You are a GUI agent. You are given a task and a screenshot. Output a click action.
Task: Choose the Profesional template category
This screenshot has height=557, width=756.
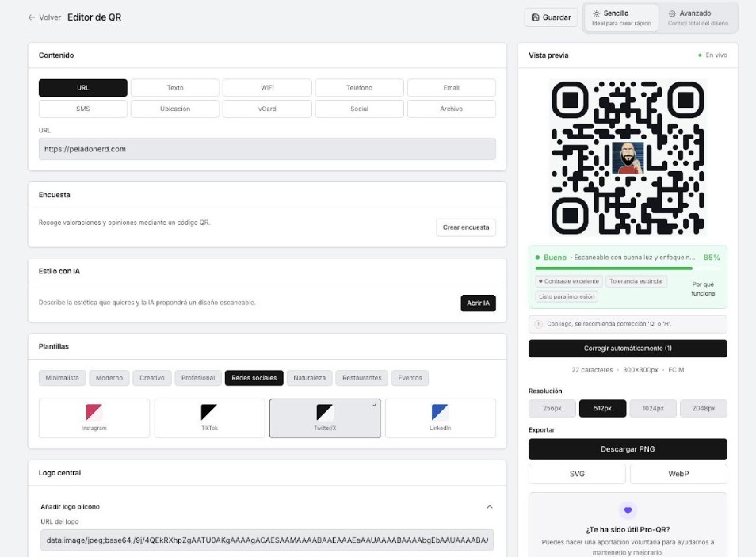[198, 378]
